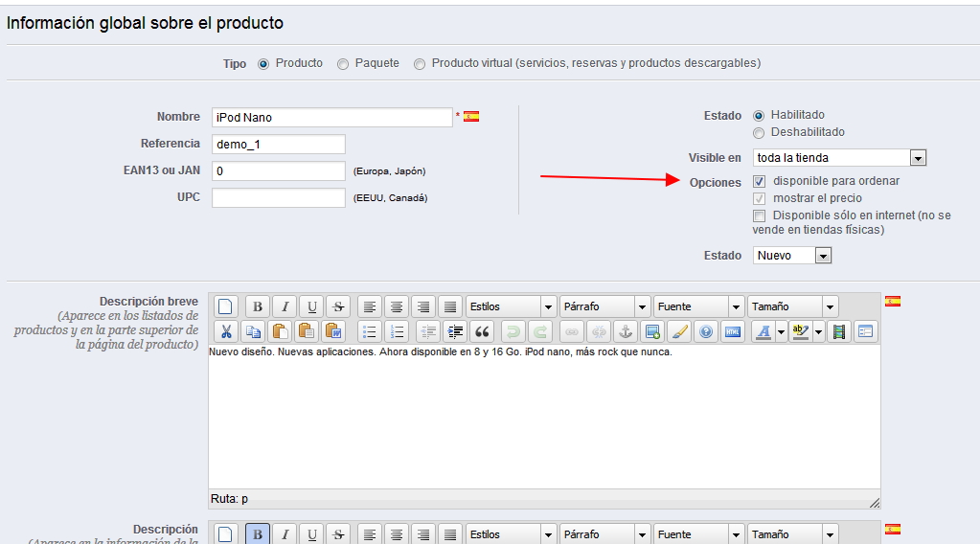
Task: Center text in Descripción breve editor
Action: [397, 306]
